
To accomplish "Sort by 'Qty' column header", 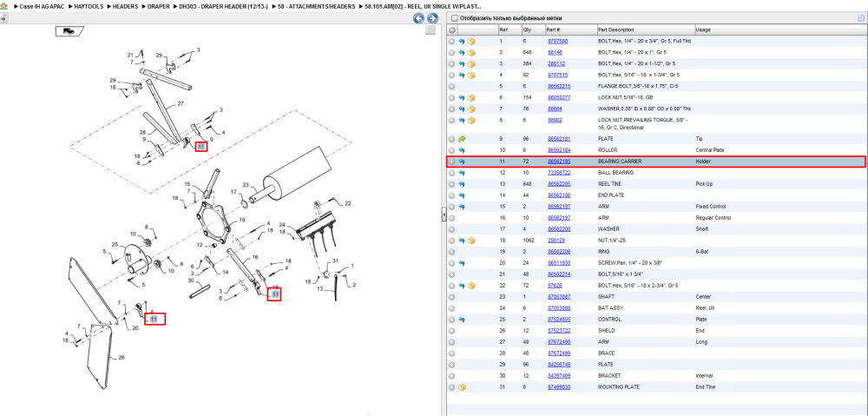I will tap(527, 30).
